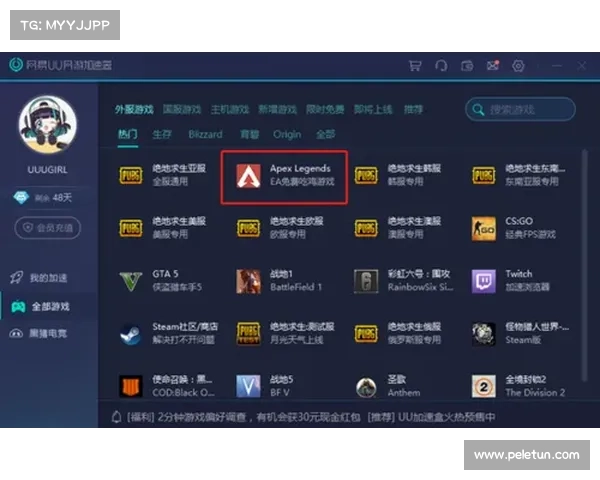Open the headset customer support icon
Screen dimensions: 600x480
point(441,65)
